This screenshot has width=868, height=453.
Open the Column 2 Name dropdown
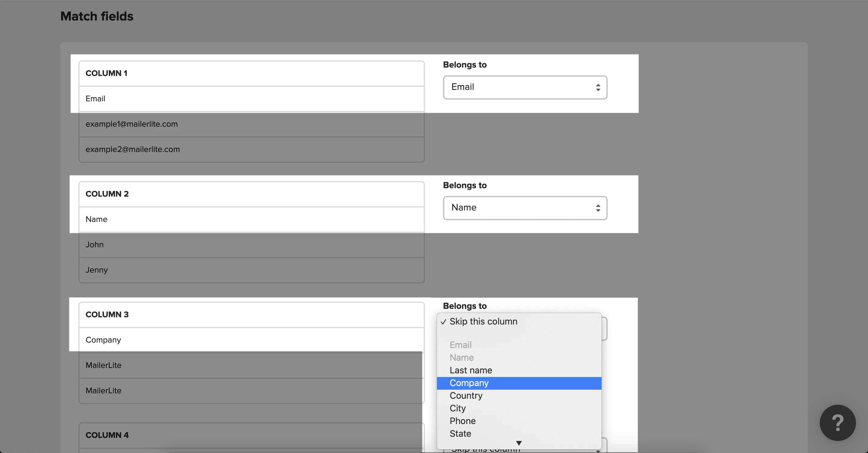click(525, 208)
